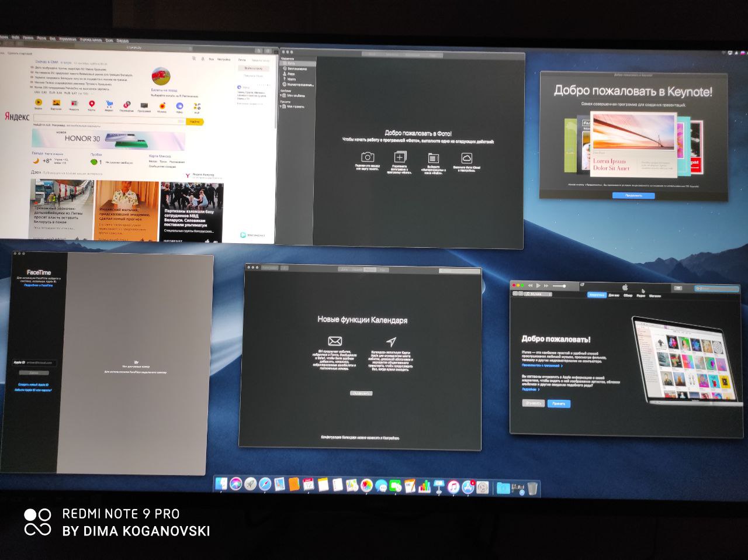Image resolution: width=748 pixels, height=560 pixels.
Task: Open the Партизаны взломали базу news card
Action: tap(192, 213)
